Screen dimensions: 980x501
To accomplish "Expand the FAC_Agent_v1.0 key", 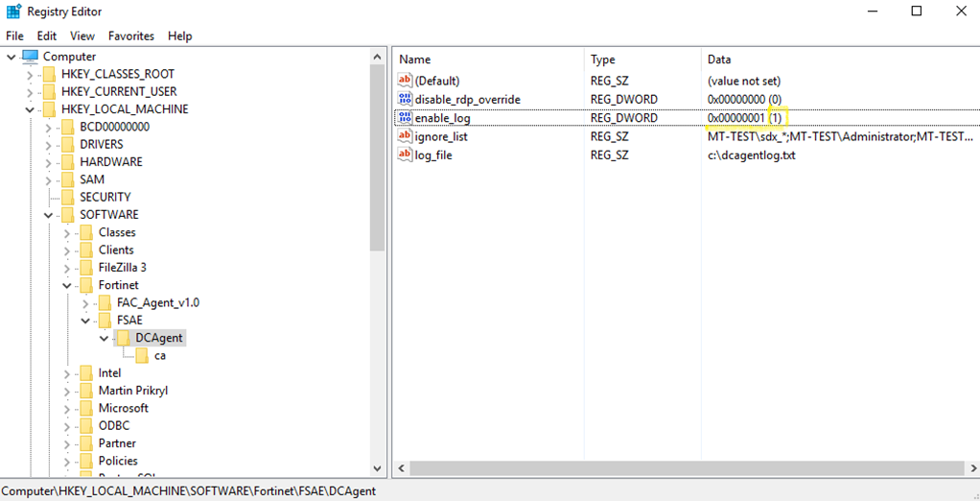I will pos(85,303).
